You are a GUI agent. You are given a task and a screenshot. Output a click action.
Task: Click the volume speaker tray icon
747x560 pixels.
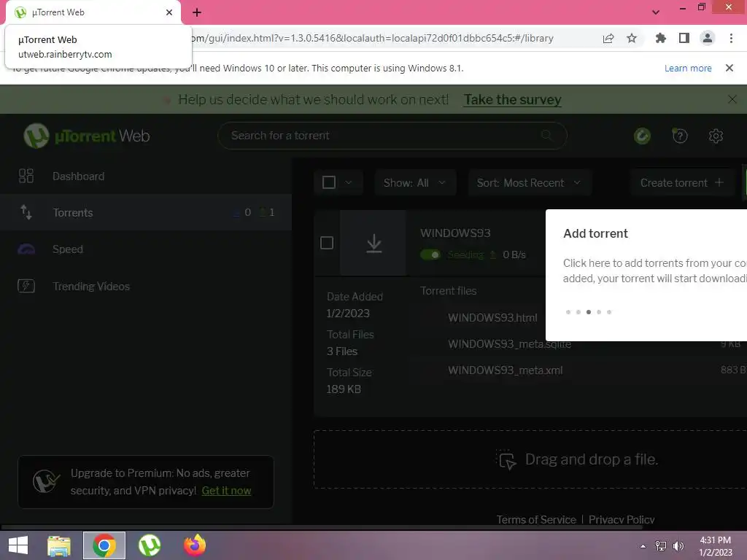click(678, 546)
